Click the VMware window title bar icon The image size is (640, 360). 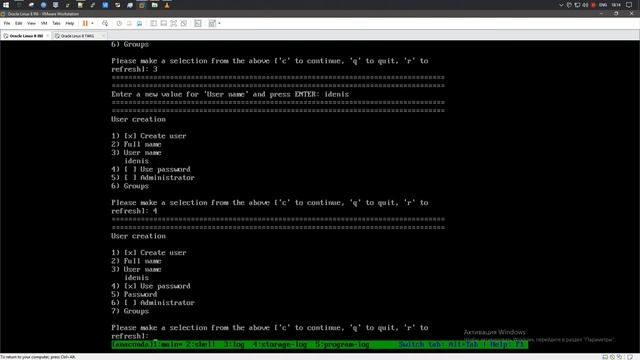pos(3,14)
